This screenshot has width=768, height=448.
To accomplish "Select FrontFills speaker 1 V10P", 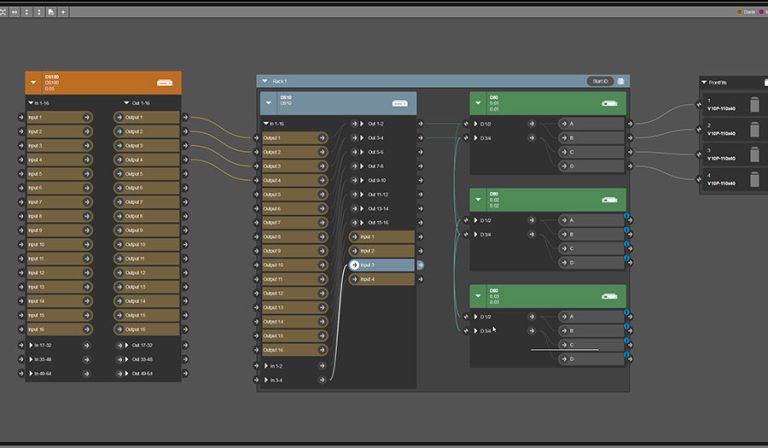I will (x=734, y=104).
